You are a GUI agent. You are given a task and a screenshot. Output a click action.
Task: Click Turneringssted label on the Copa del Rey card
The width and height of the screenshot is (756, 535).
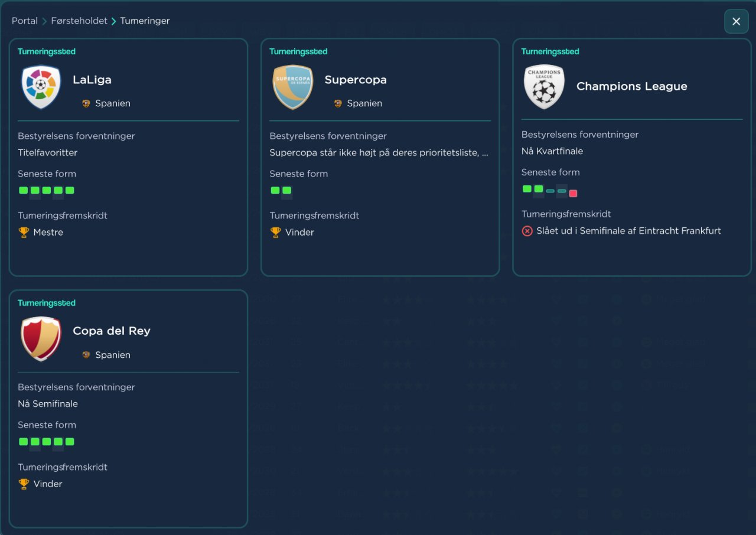47,303
